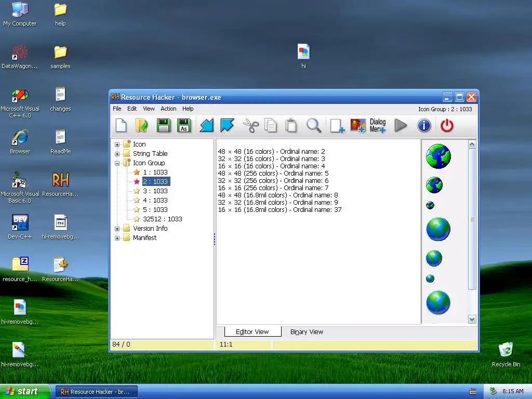
Task: Expand the Manifest tree node
Action: (117, 238)
